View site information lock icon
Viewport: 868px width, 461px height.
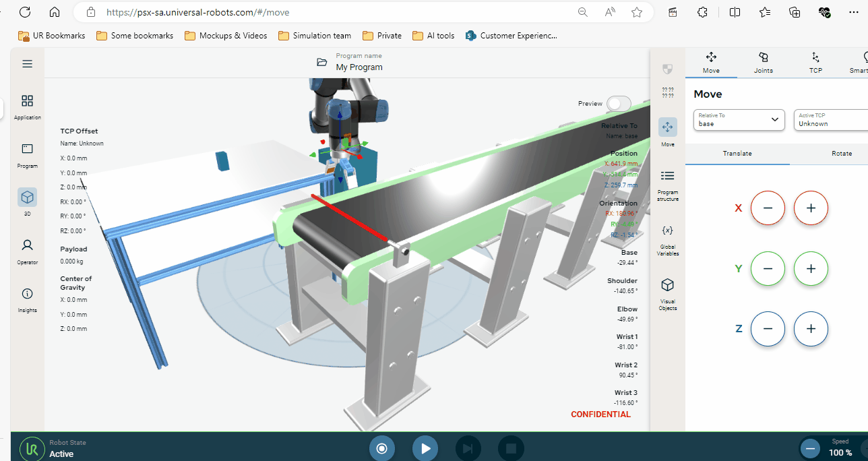pyautogui.click(x=91, y=12)
